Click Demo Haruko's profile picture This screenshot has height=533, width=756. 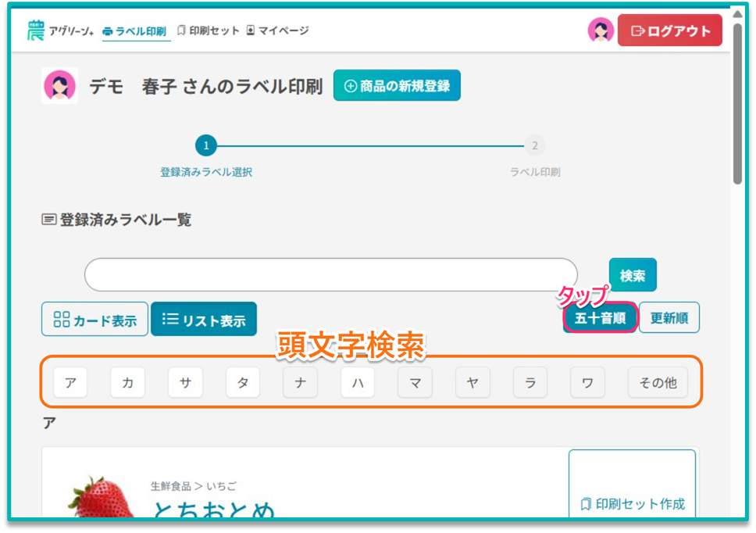coord(59,86)
